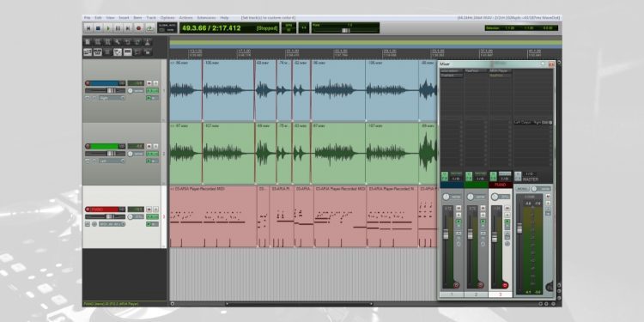The width and height of the screenshot is (644, 322).
Task: Solo track 1 in track panel
Action: pyautogui.click(x=155, y=83)
